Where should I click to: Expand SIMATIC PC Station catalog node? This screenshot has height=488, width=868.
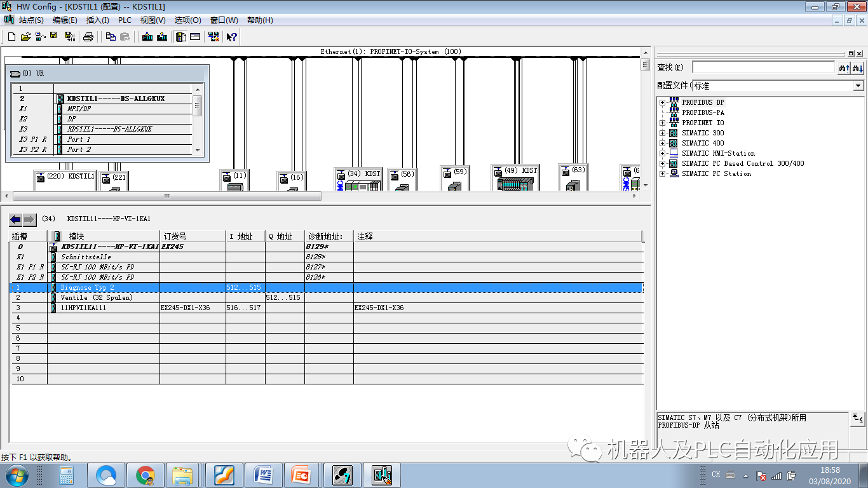pos(663,173)
